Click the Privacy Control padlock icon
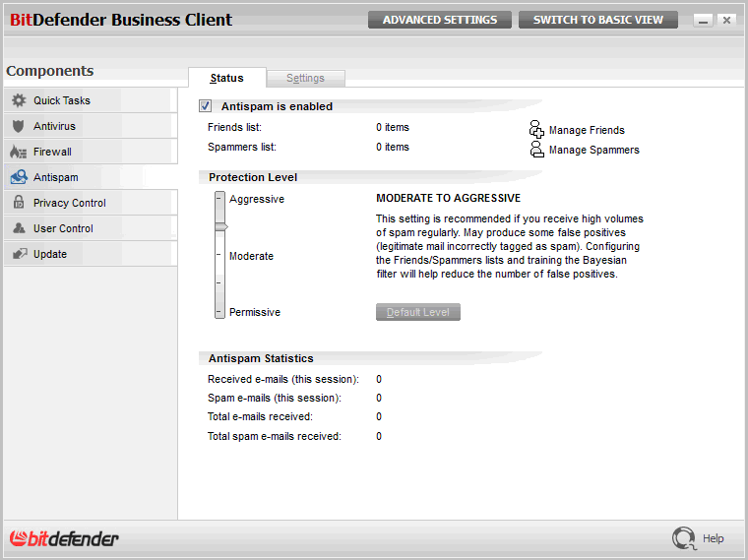This screenshot has width=748, height=560. coord(19,202)
